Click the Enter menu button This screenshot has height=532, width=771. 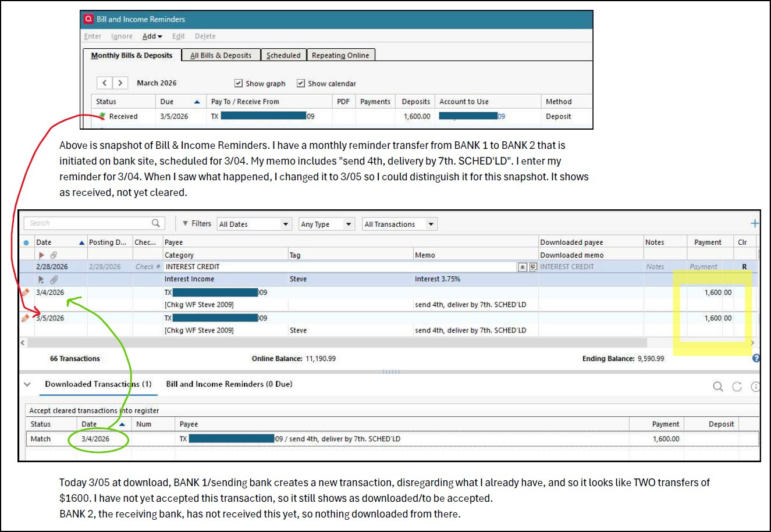point(93,36)
